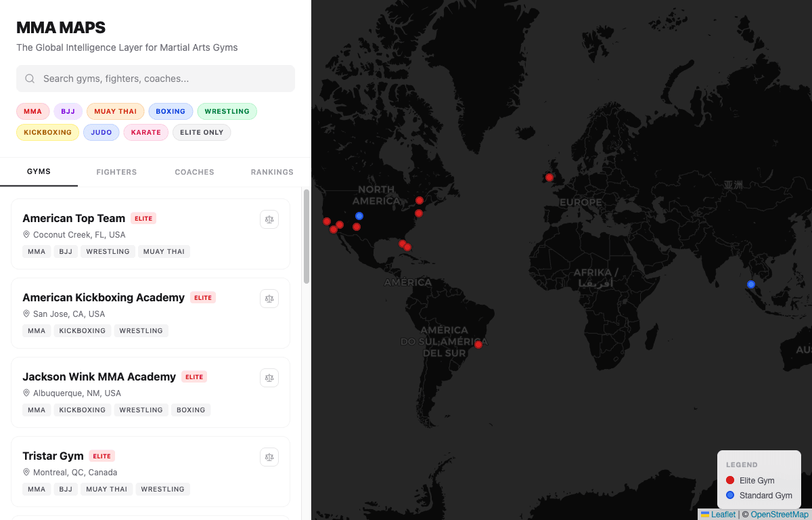
Task: Click the compare icon on American Kickboxing Academy
Action: (x=269, y=299)
